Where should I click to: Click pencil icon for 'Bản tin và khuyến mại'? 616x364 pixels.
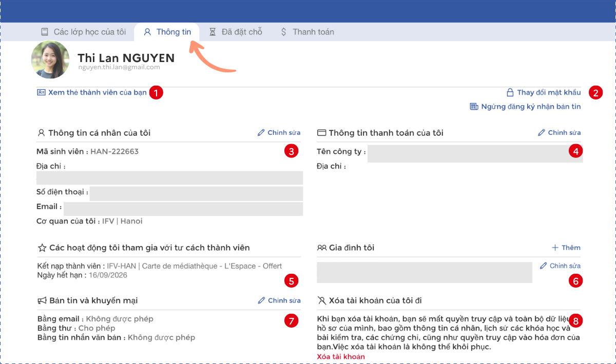point(262,300)
